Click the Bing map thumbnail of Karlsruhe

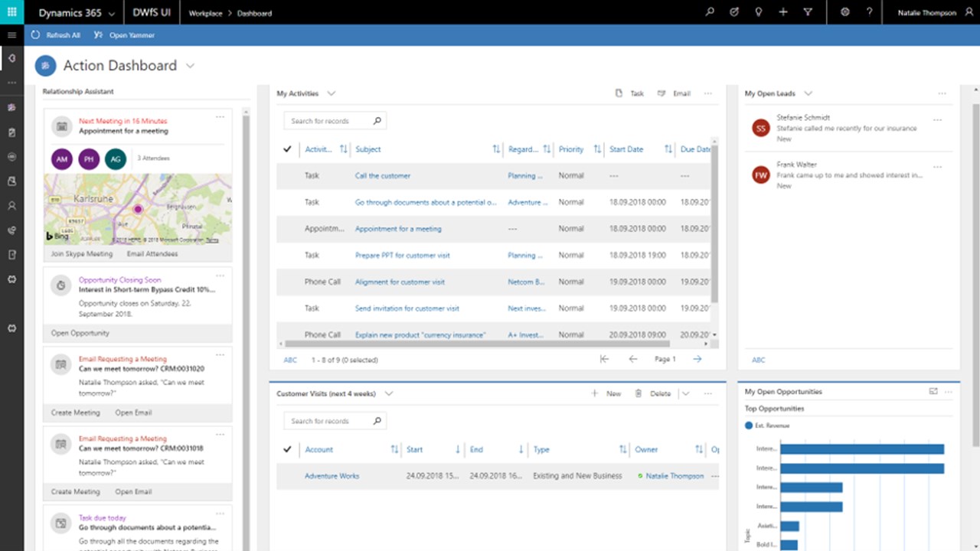[138, 208]
